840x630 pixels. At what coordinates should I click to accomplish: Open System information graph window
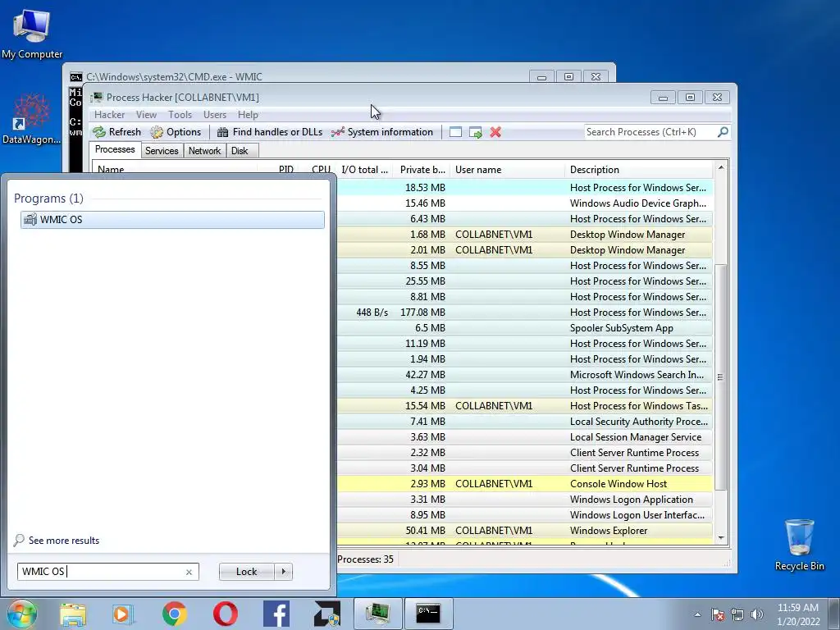[382, 132]
